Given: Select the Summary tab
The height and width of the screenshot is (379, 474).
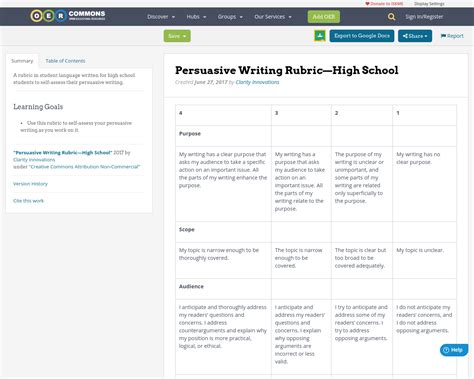Looking at the screenshot, I should tap(22, 61).
